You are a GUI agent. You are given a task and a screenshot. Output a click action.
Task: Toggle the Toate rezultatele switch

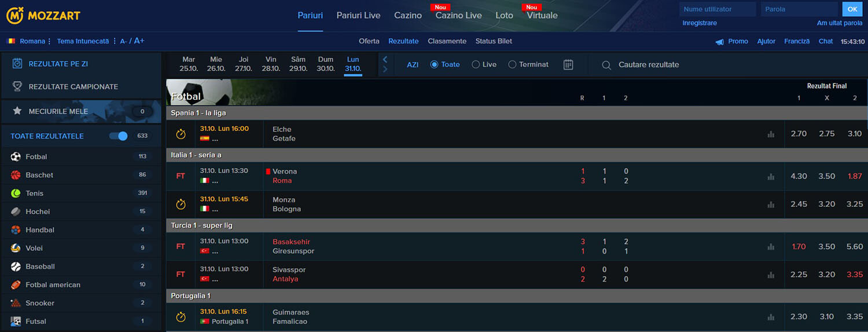click(119, 136)
